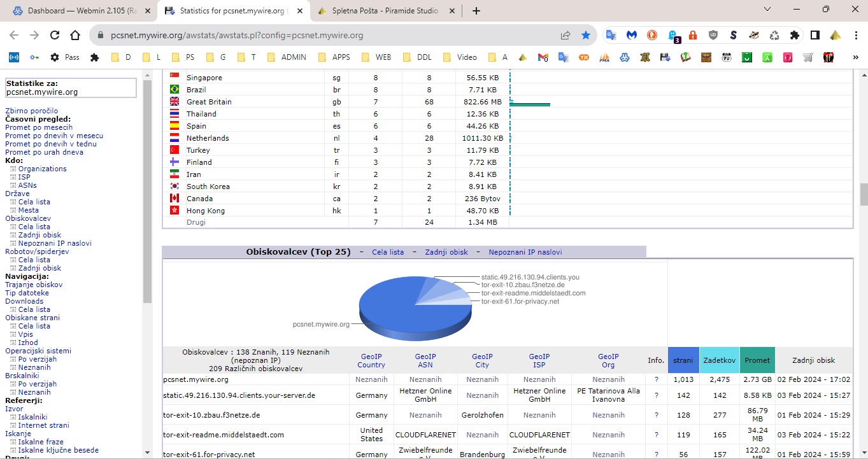Click the visitors pie chart
Screen dimensions: 868x459
coord(415,308)
